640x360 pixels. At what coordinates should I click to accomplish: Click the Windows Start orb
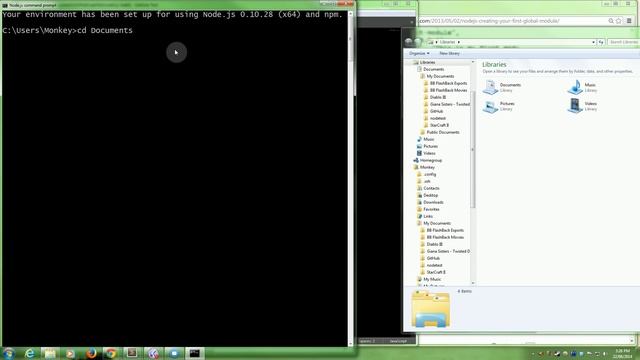[8, 353]
